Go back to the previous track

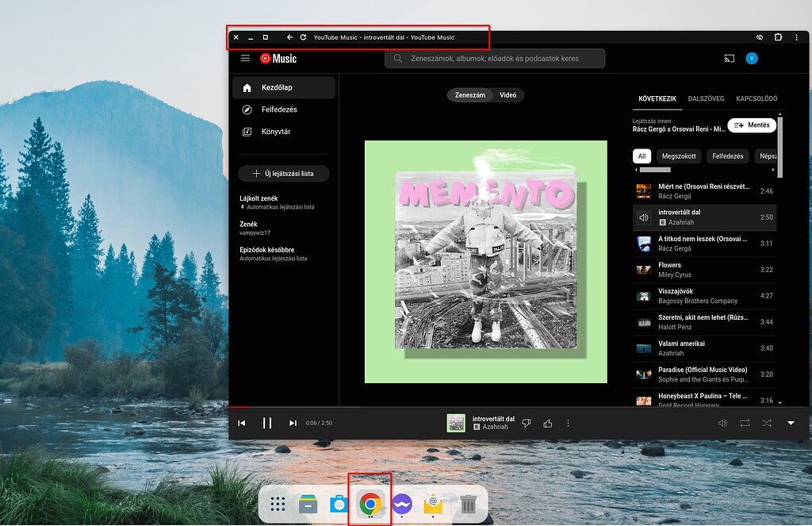point(242,423)
